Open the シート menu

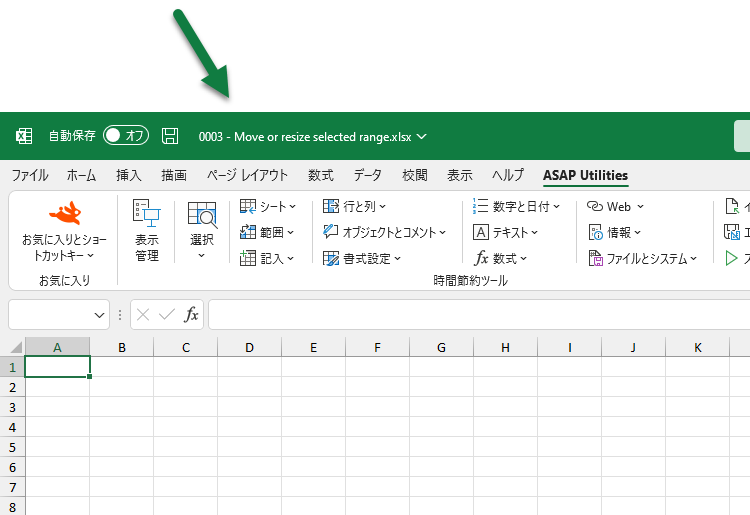[x=268, y=207]
